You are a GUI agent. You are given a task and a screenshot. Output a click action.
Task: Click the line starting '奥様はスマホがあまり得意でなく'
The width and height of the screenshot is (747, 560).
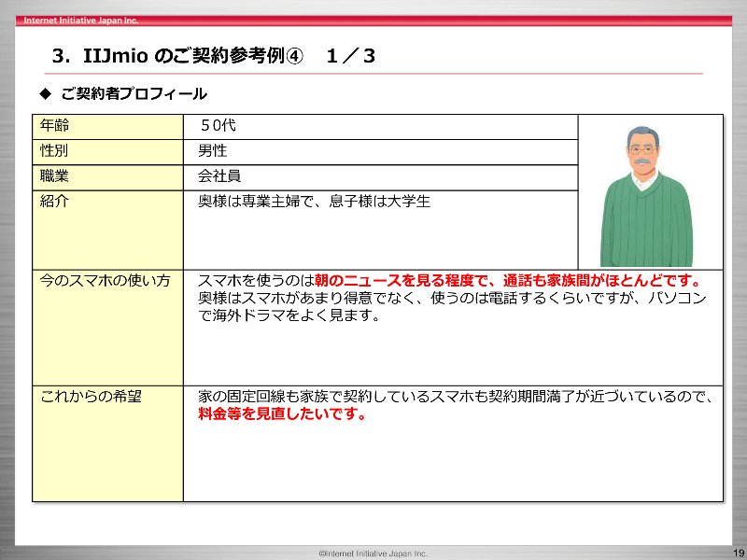coord(452,298)
